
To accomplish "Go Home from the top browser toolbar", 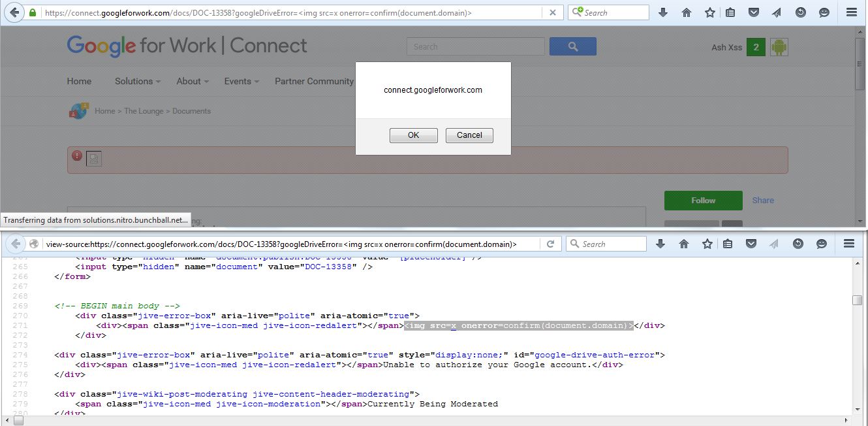I will [x=687, y=12].
